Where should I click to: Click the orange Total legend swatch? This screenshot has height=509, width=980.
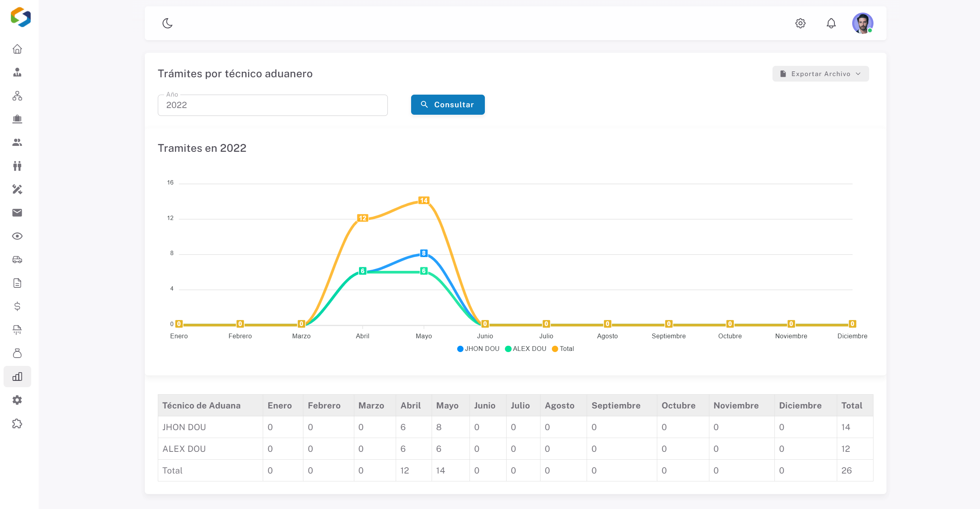tap(555, 349)
